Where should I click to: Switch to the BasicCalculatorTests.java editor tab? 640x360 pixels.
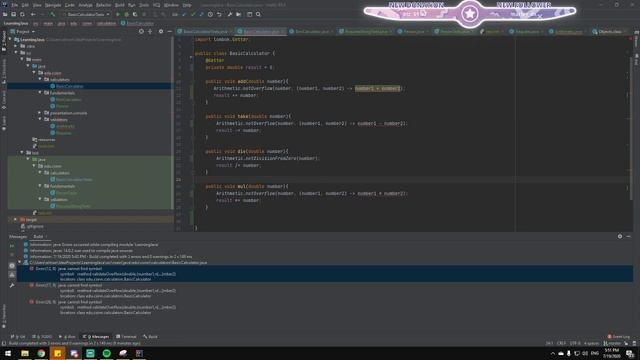click(205, 31)
